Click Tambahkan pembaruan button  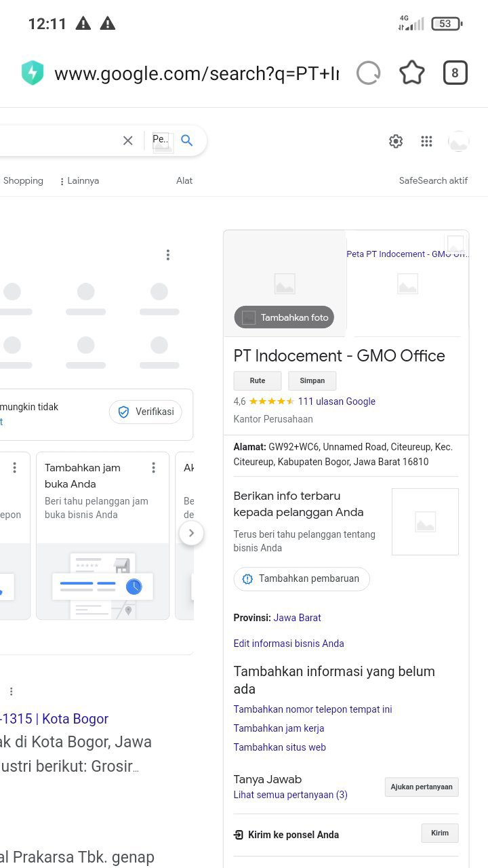pyautogui.click(x=302, y=579)
